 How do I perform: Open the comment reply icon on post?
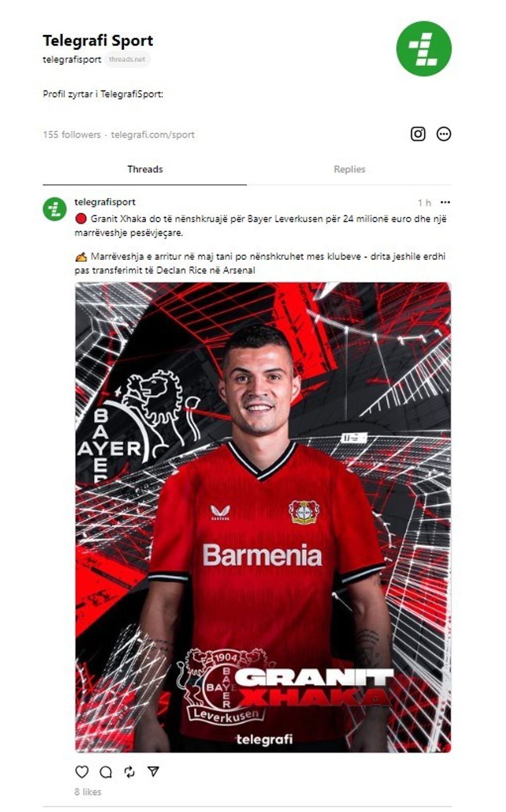[x=106, y=772]
